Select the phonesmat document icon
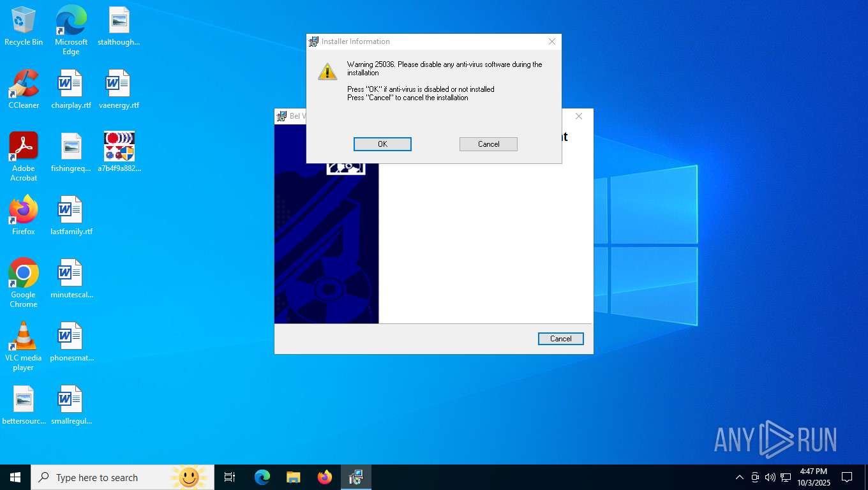 click(x=71, y=342)
